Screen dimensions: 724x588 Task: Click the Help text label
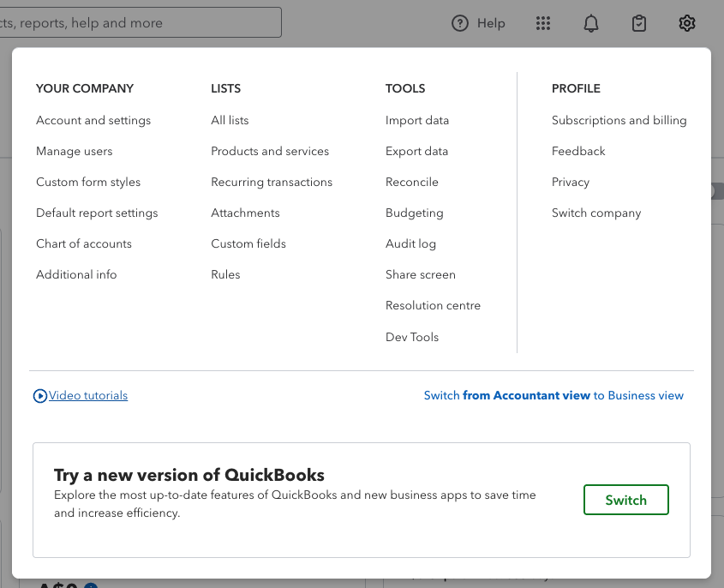pos(491,23)
